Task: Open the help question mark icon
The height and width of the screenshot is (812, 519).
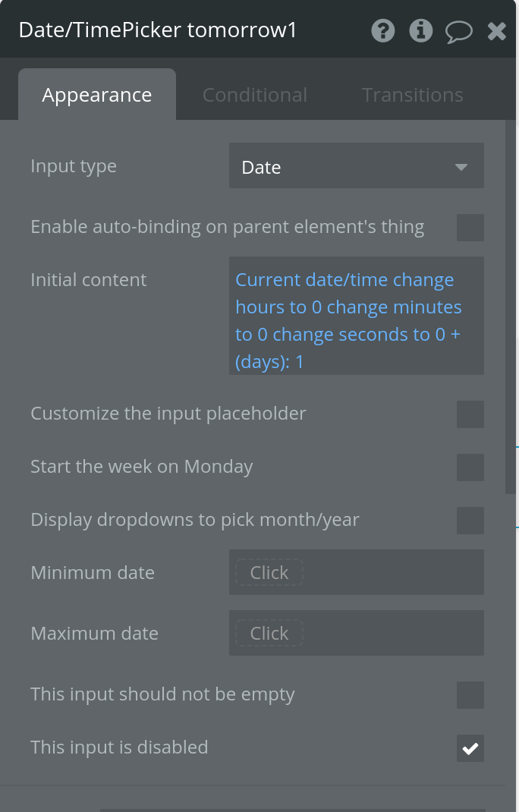Action: click(383, 31)
